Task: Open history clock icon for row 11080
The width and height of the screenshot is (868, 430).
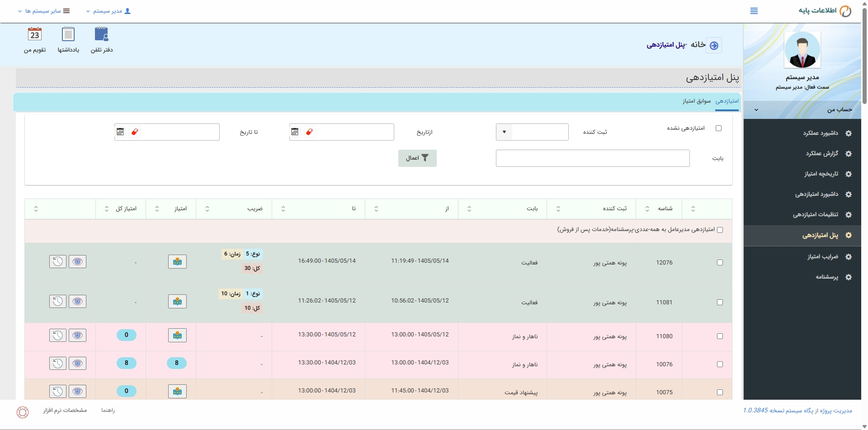Action: [58, 335]
